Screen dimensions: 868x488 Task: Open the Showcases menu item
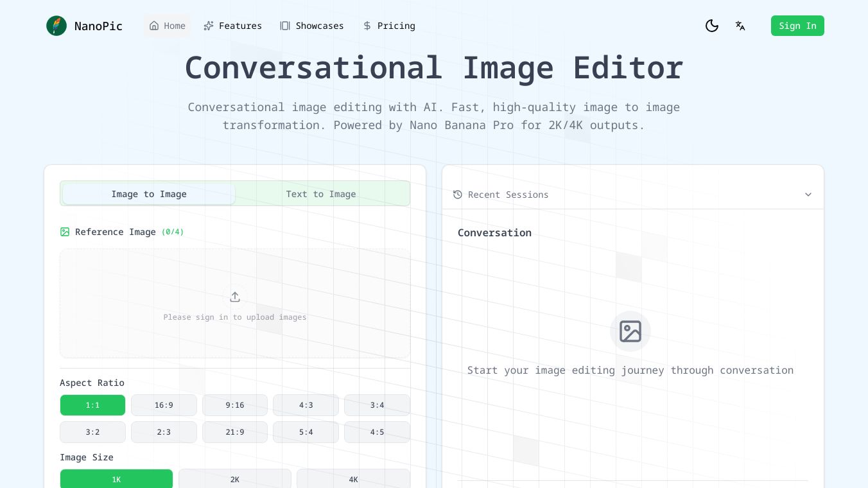[x=312, y=26]
